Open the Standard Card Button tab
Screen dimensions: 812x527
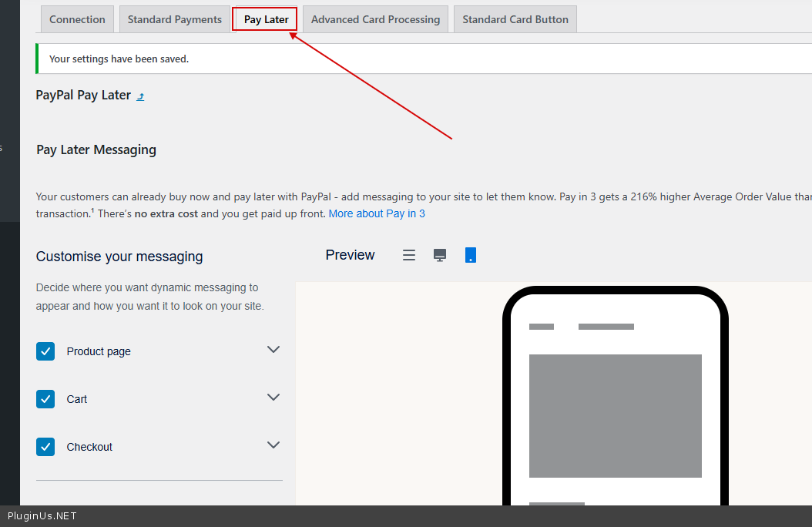515,19
